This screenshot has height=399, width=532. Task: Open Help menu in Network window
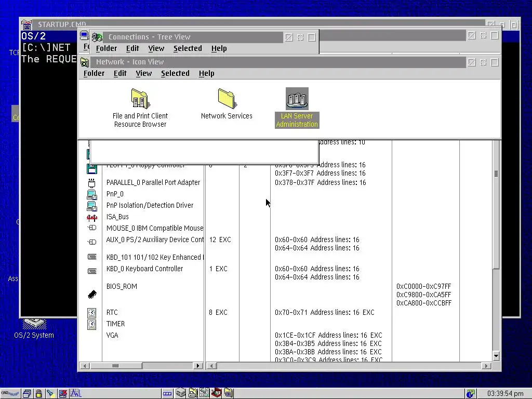tap(207, 73)
